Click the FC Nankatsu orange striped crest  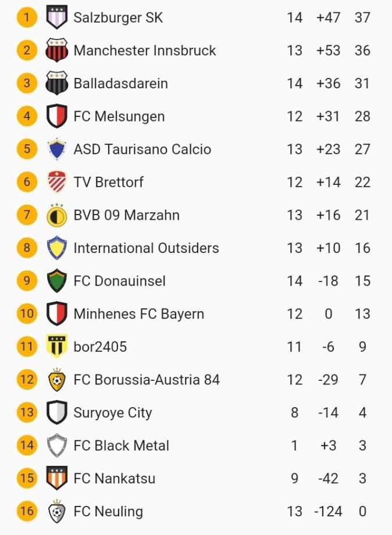tap(56, 479)
